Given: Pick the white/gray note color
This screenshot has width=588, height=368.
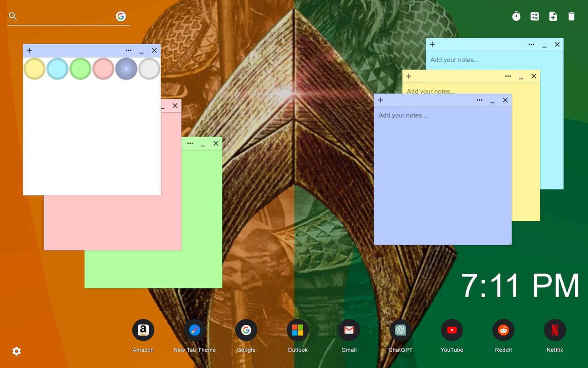Looking at the screenshot, I should pyautogui.click(x=149, y=69).
